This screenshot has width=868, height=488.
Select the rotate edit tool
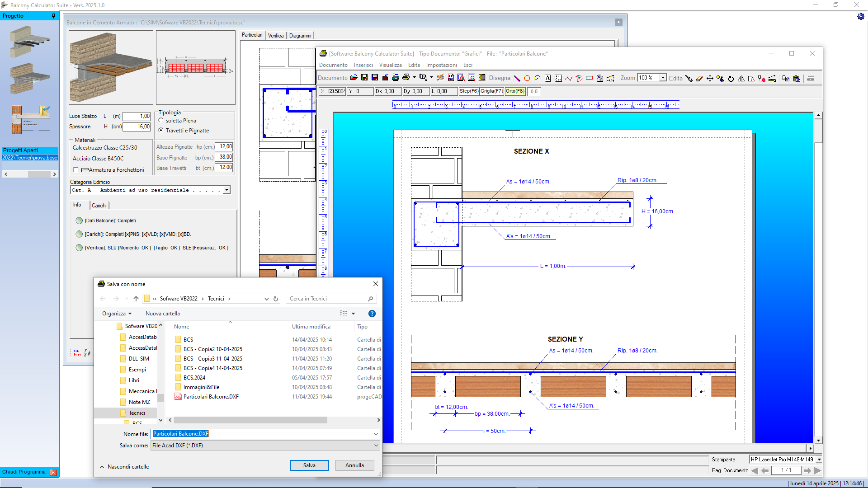731,78
